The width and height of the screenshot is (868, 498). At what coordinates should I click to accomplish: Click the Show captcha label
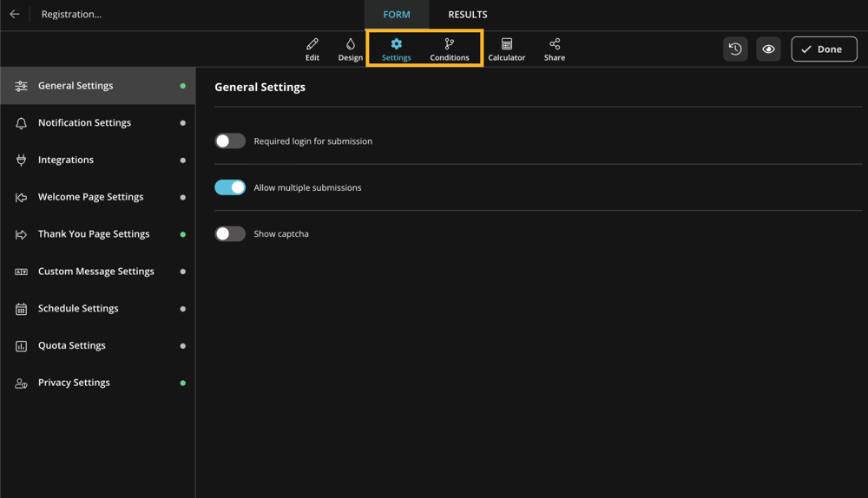pos(281,233)
